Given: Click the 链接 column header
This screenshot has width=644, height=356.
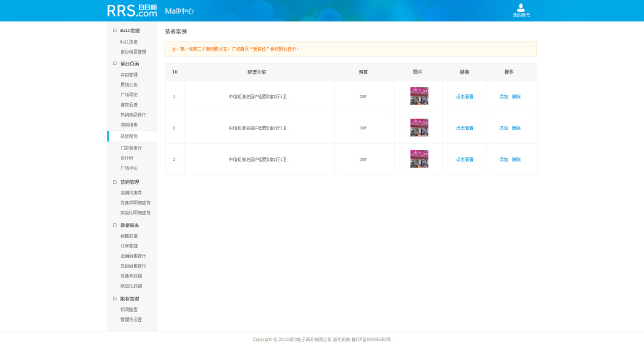Looking at the screenshot, I should tap(464, 71).
